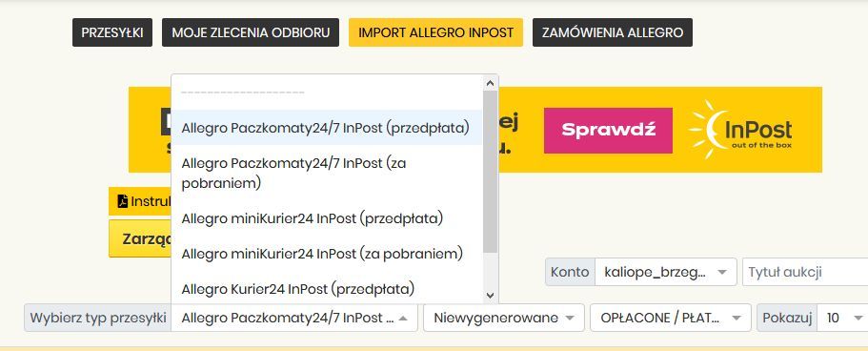This screenshot has width=868, height=351.
Task: Open the ZAMÓWIENIA ALLEGRO tab
Action: [613, 32]
